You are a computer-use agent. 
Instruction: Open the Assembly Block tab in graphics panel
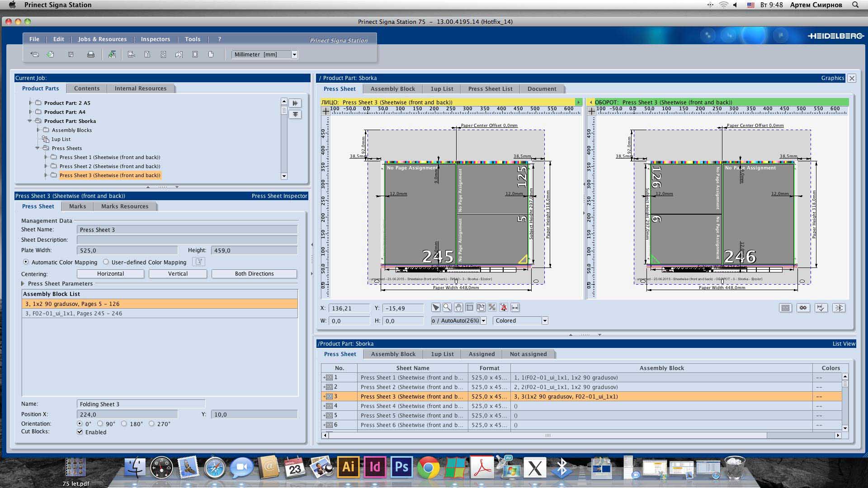(392, 89)
